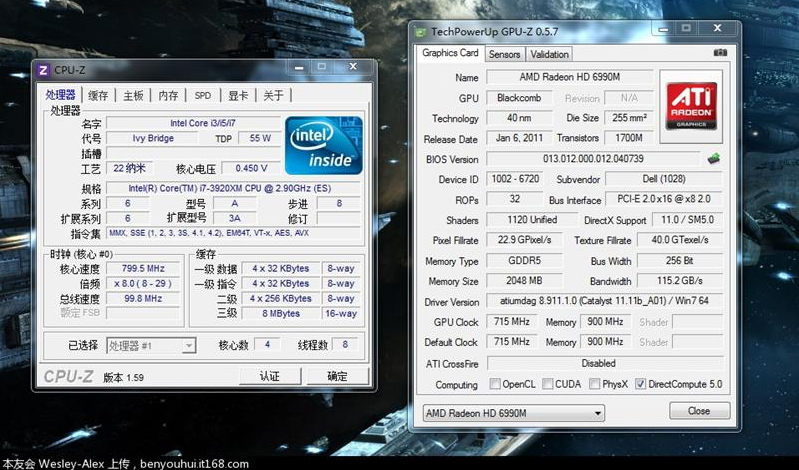Click the CPU-Z 名字 field Intel Core i3/i5/i7
Screen dimensions: 799x470
(194, 123)
